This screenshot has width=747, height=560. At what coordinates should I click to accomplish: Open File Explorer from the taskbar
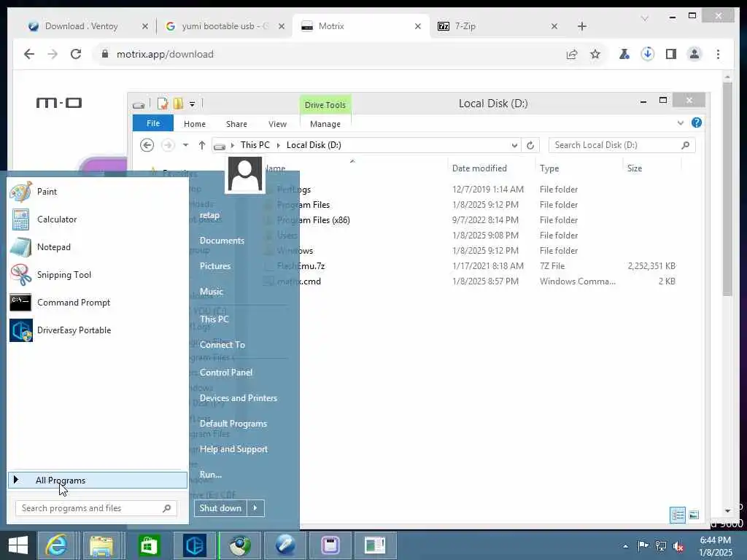pyautogui.click(x=101, y=545)
